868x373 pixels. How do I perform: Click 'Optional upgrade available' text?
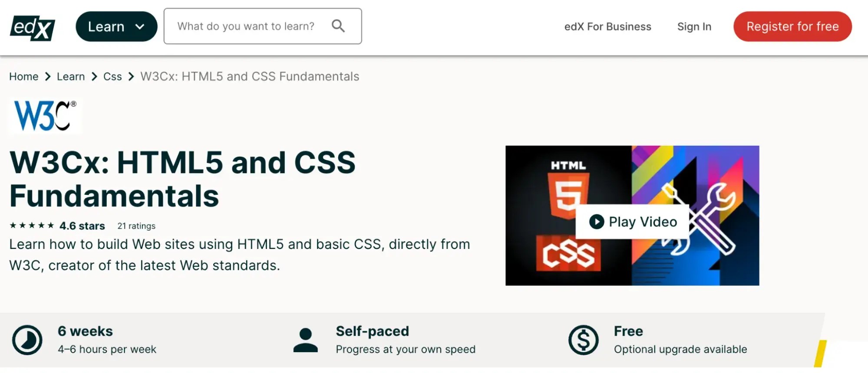click(680, 349)
